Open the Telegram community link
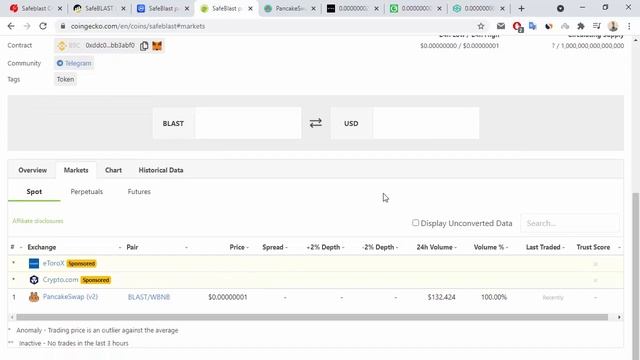Image resolution: width=640 pixels, height=360 pixels. pyautogui.click(x=74, y=63)
